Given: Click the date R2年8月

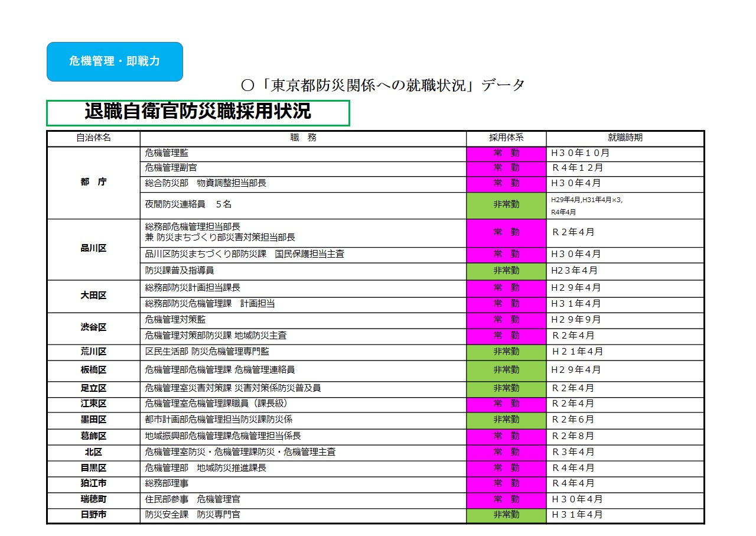Looking at the screenshot, I should 573,437.
